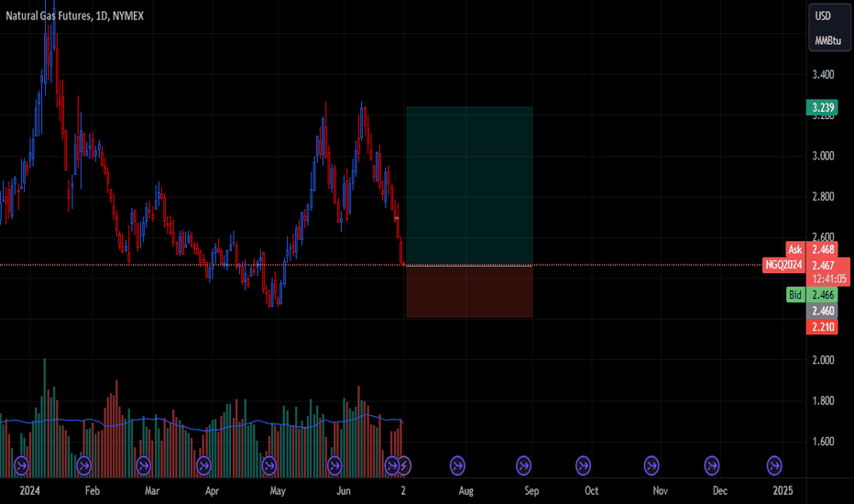The image size is (854, 504).
Task: Click the Aug label on time axis
Action: point(466,491)
